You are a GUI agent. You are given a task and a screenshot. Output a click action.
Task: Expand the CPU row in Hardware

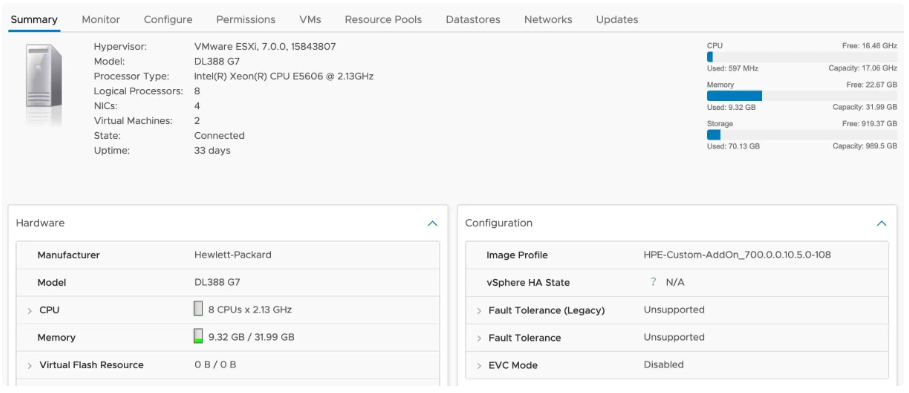pyautogui.click(x=30, y=311)
